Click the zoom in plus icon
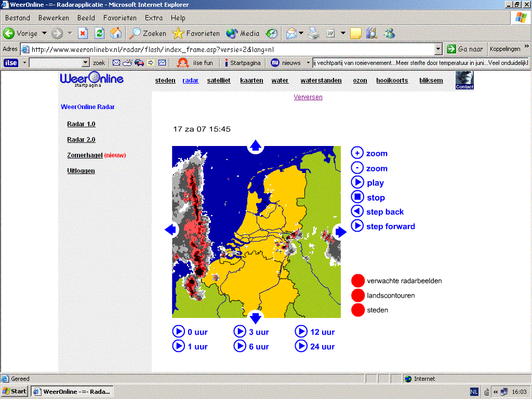Viewport: 532px width, 399px height. [357, 153]
